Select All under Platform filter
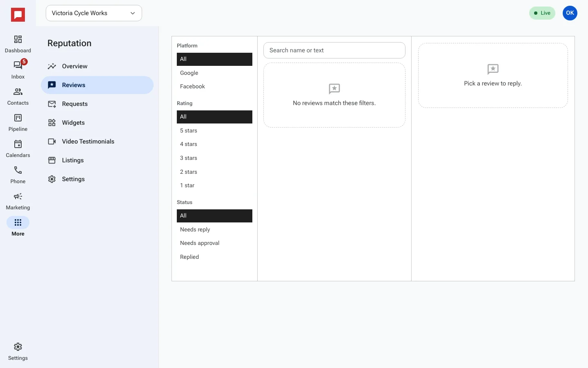The width and height of the screenshot is (588, 368). (x=214, y=59)
